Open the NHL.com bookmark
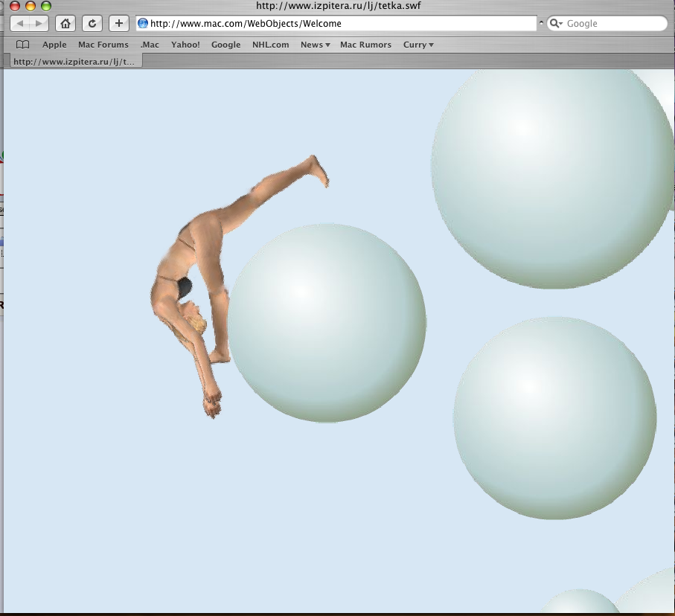The height and width of the screenshot is (616, 675). 270,45
